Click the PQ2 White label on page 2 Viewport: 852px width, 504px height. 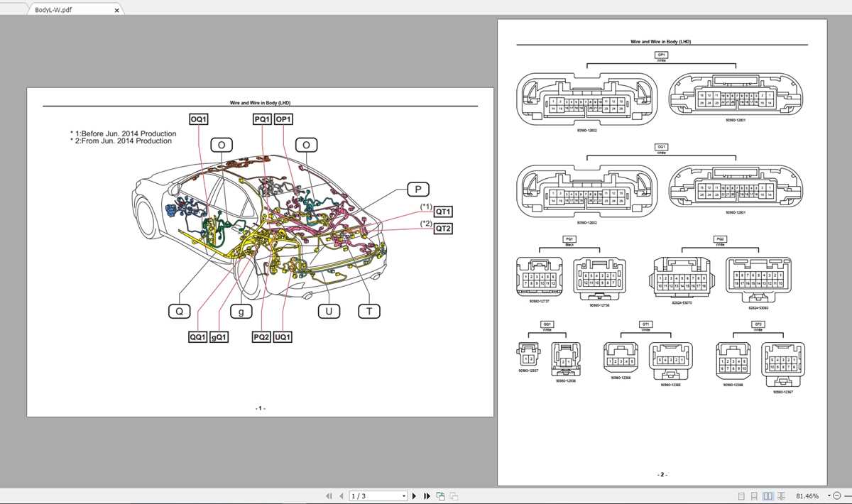point(721,241)
